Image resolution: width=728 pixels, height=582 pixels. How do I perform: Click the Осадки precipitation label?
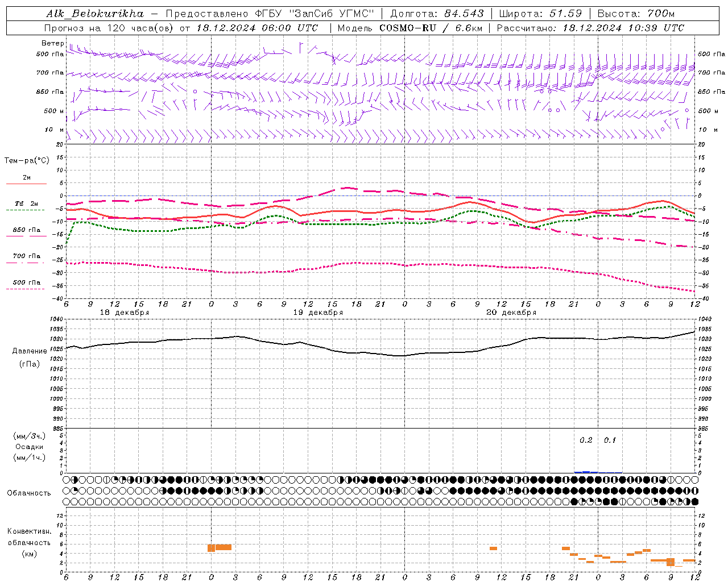point(30,447)
